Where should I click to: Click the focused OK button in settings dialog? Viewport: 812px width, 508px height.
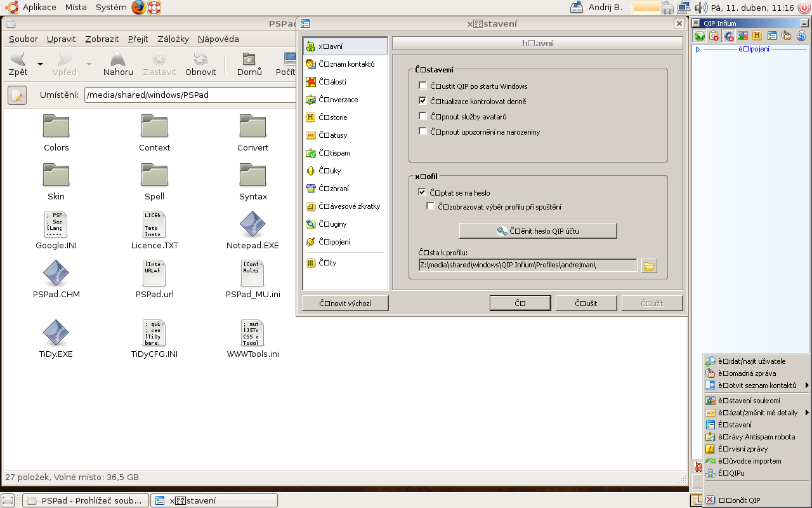[x=520, y=303]
